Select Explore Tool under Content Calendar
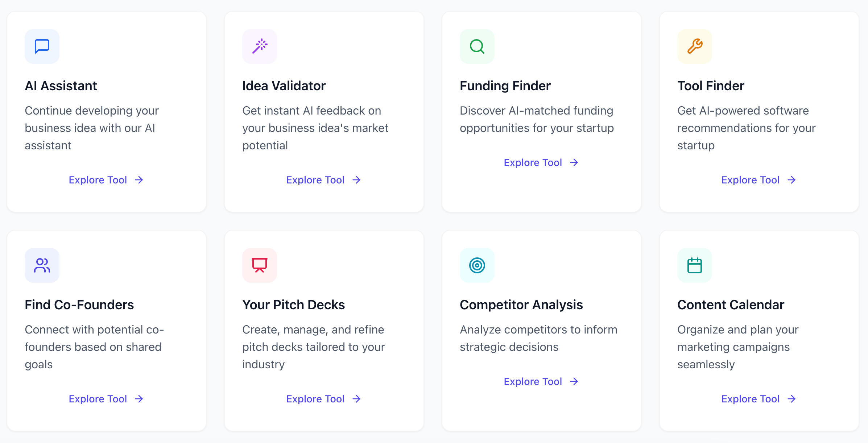This screenshot has width=868, height=443. (x=759, y=399)
